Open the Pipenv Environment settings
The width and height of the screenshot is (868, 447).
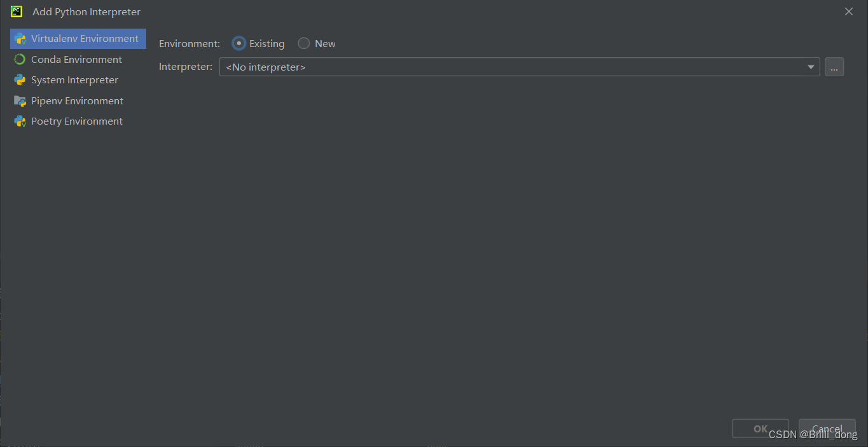(78, 100)
